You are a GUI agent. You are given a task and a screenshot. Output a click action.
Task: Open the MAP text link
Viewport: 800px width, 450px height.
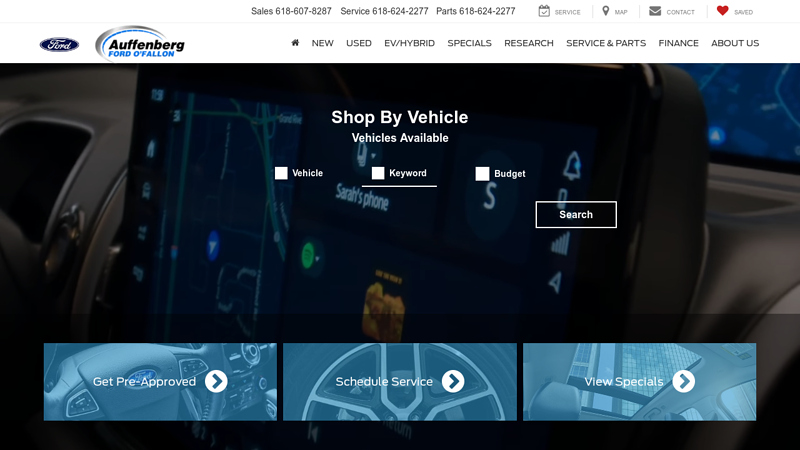pyautogui.click(x=621, y=12)
